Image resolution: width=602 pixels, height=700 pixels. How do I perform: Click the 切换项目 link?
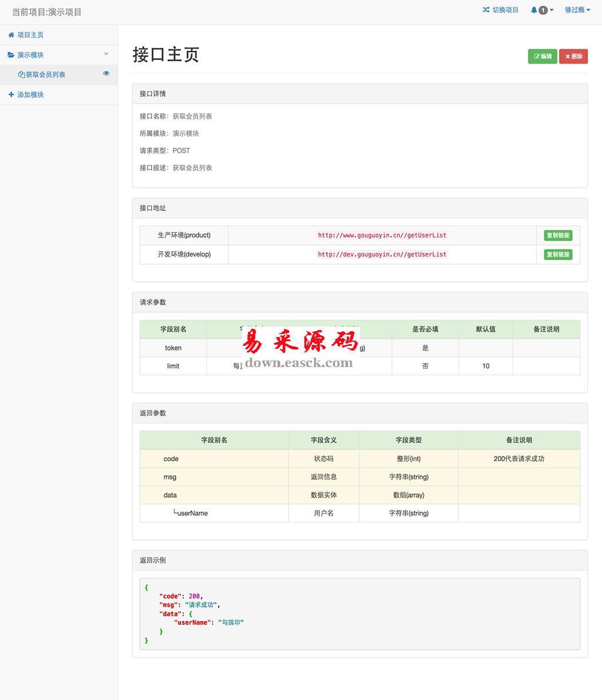505,10
